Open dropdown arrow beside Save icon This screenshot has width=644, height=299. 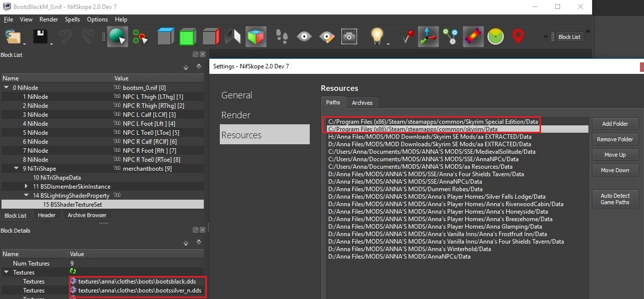[x=51, y=44]
